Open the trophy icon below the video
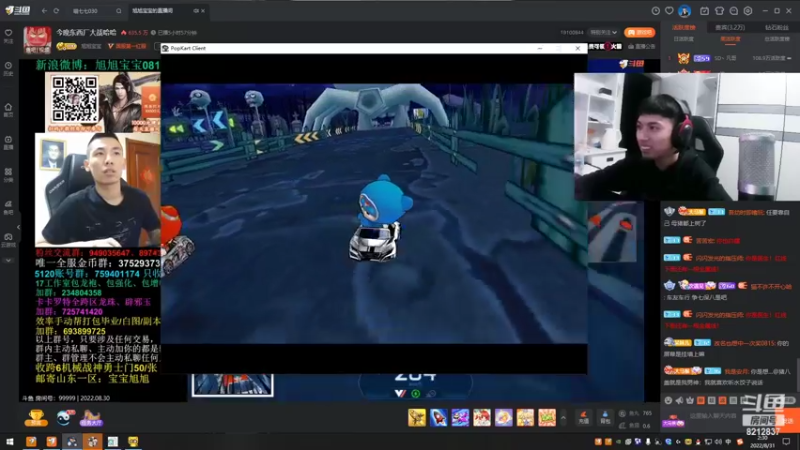 coord(36,418)
